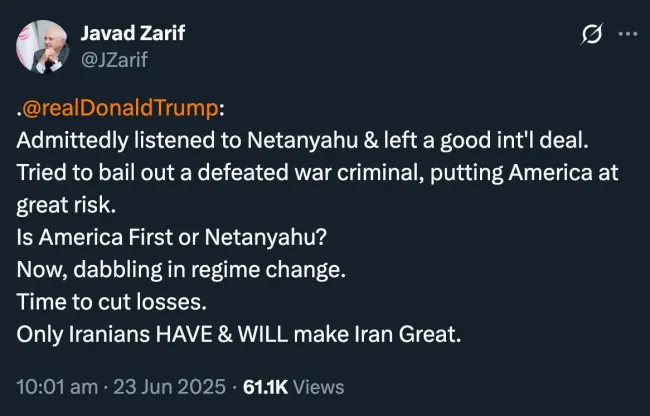Open the Javad Zarif display name
The width and height of the screenshot is (650, 416).
[134, 34]
